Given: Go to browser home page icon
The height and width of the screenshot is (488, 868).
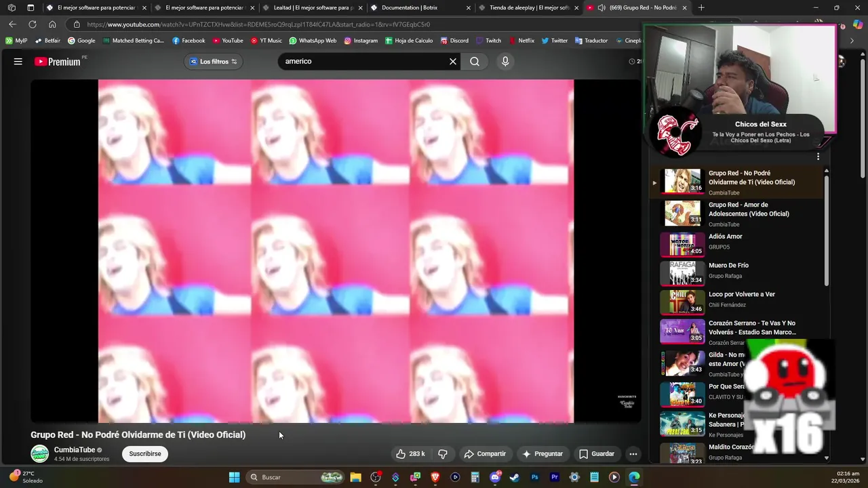Looking at the screenshot, I should [x=52, y=24].
